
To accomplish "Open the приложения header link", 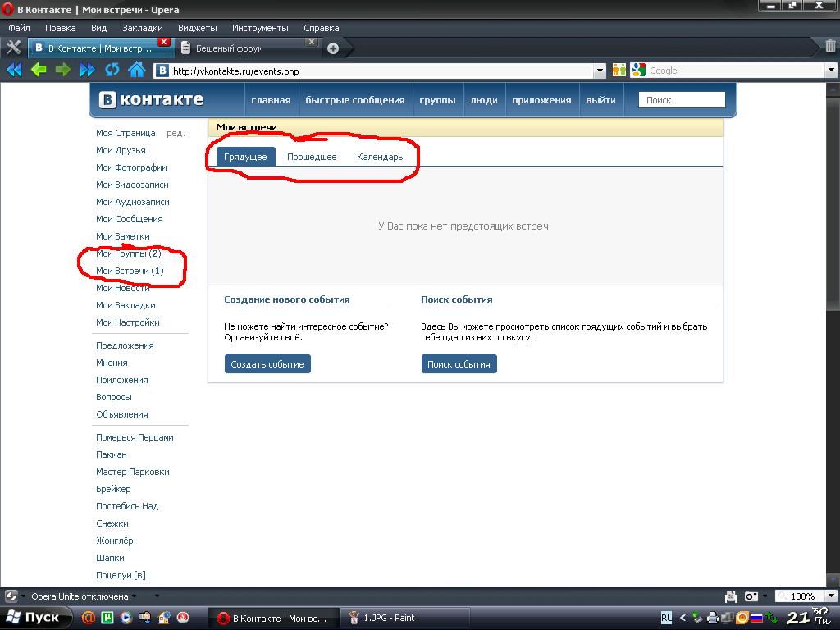I will [x=541, y=99].
